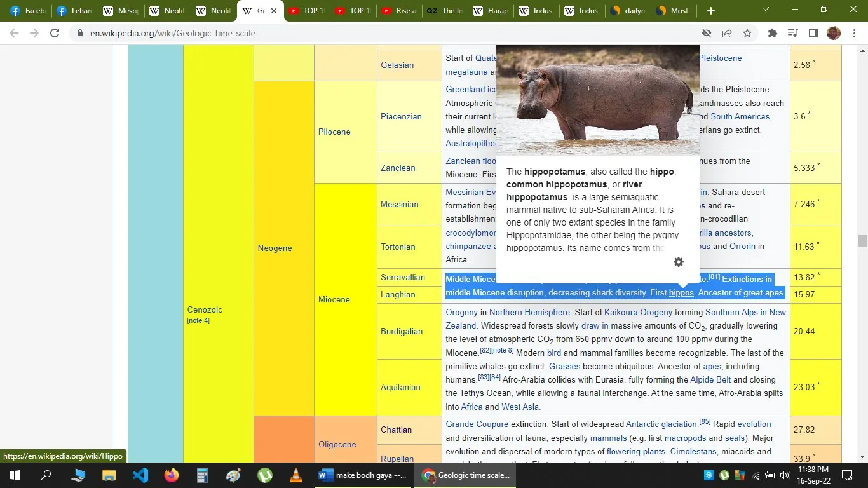Toggle the blocked-content eye icon in address bar

point(706,33)
